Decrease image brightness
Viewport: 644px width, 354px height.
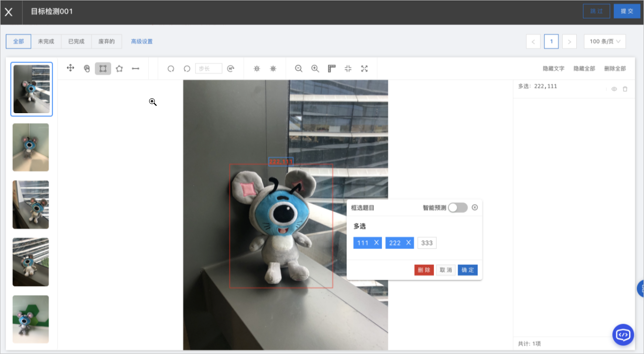coord(257,69)
